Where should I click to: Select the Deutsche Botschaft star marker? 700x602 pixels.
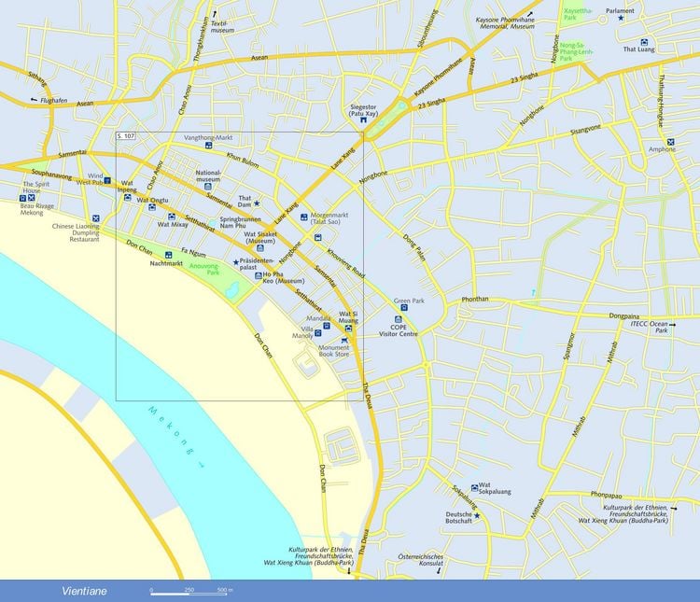(x=477, y=516)
